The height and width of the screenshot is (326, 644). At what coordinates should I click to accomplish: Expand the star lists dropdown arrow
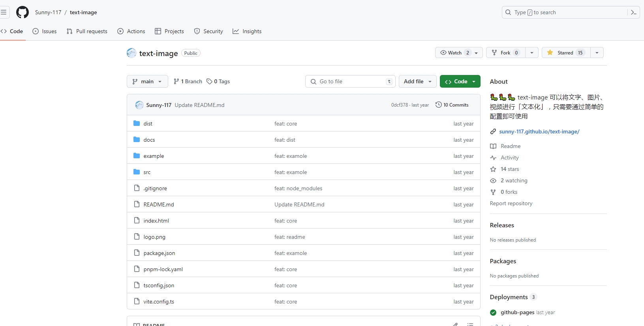click(x=597, y=52)
